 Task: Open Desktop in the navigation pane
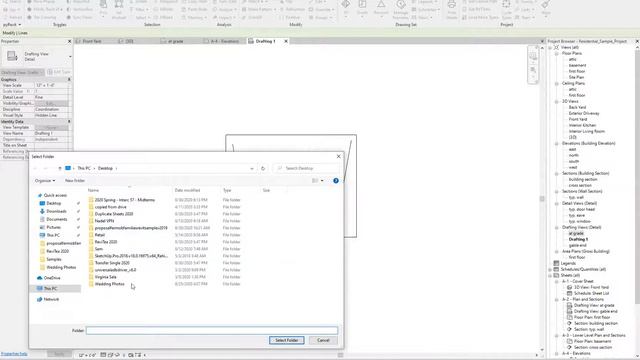(x=53, y=203)
